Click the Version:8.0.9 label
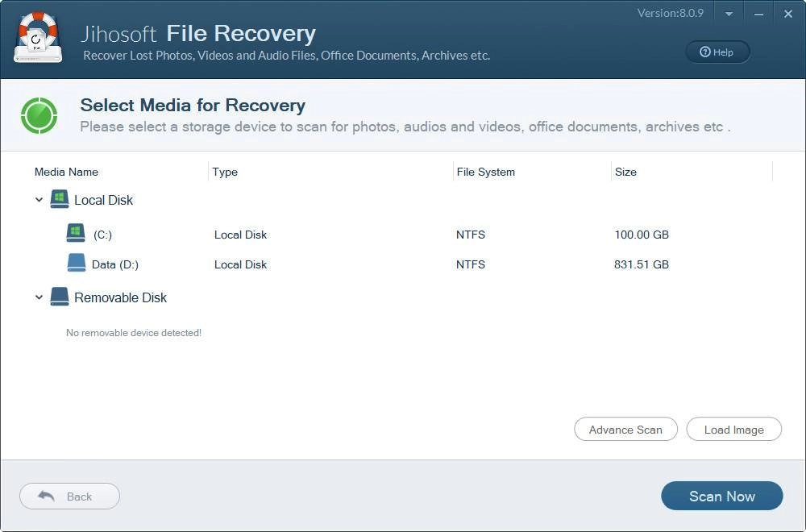 671,13
